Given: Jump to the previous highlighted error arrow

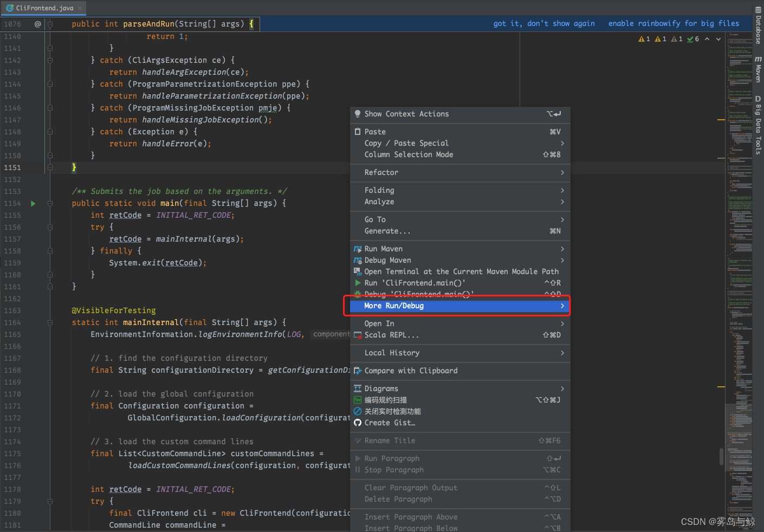Looking at the screenshot, I should [x=707, y=39].
